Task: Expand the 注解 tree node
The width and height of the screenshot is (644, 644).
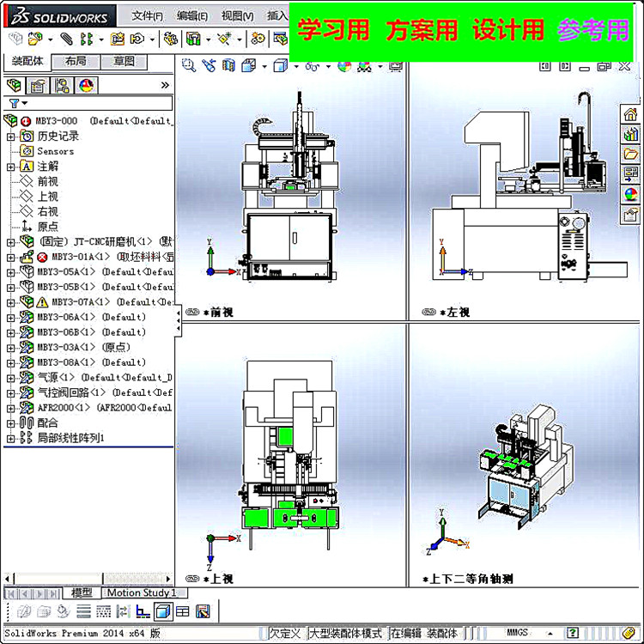Action: click(x=10, y=167)
